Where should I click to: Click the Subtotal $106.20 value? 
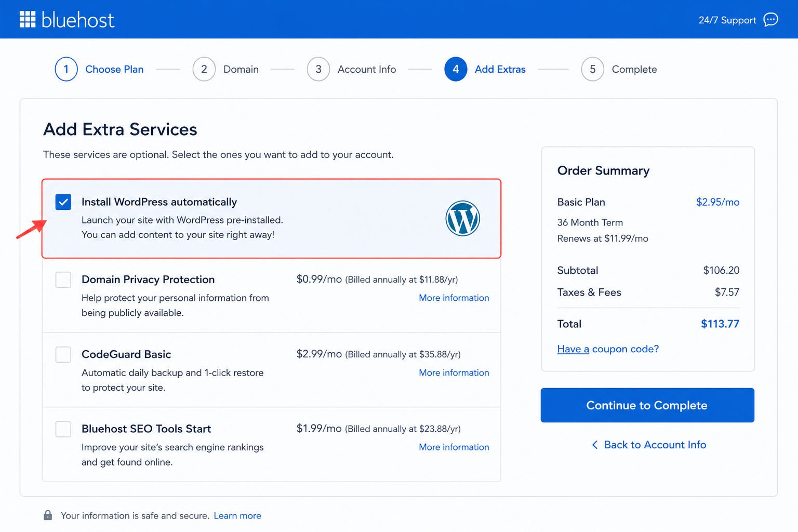tap(721, 270)
